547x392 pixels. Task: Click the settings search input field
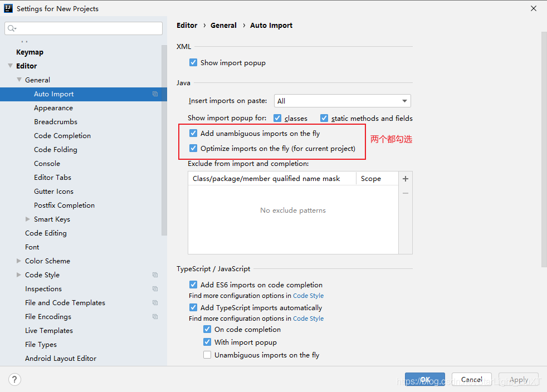point(84,28)
